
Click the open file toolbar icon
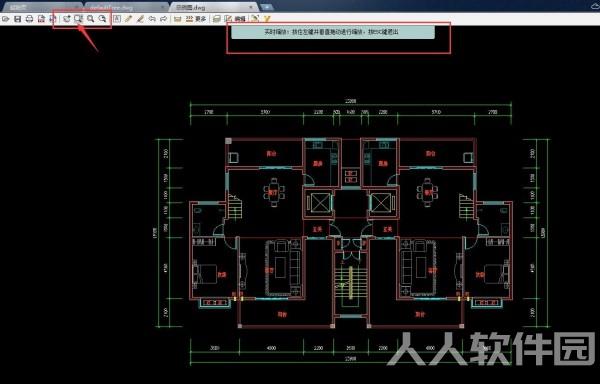6,19
